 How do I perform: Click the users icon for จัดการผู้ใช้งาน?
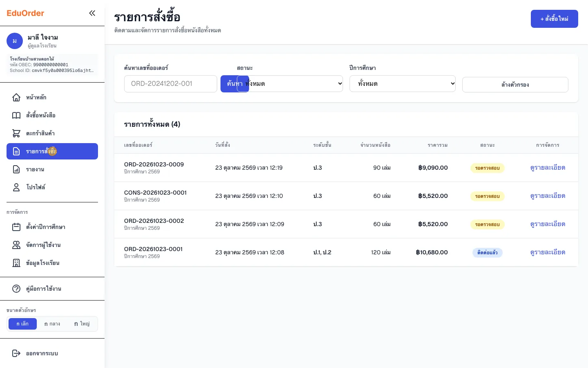(16, 245)
